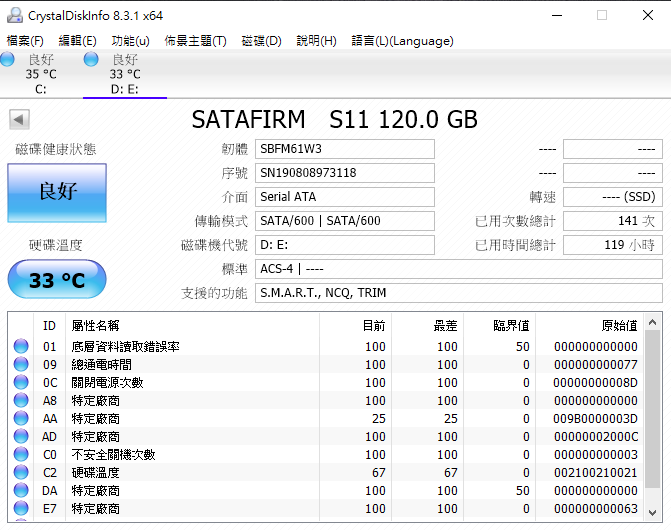The height and width of the screenshot is (530, 671).
Task: Click status orb of attribute E7 row
Action: pos(21,508)
